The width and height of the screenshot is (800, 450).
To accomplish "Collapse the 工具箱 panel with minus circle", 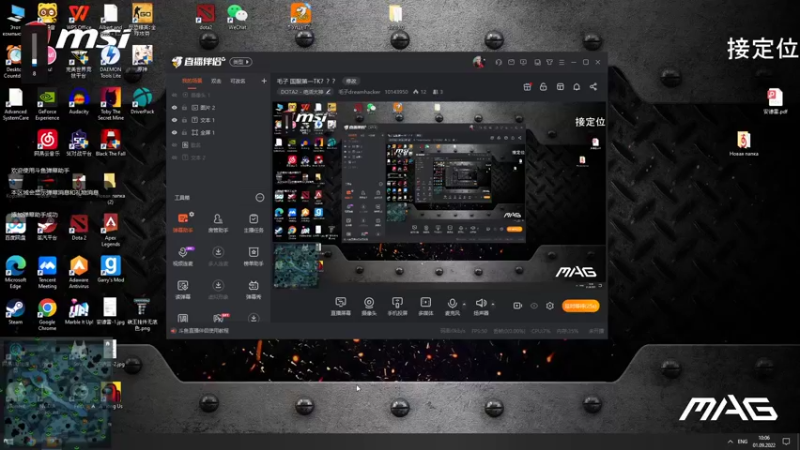I will coord(260,197).
